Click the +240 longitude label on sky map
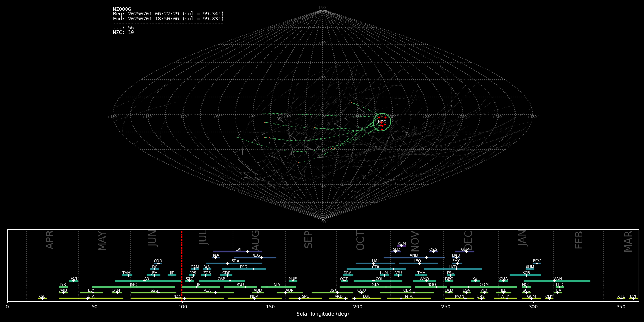Image resolution: width=644 pixels, height=322 pixels. [462, 117]
